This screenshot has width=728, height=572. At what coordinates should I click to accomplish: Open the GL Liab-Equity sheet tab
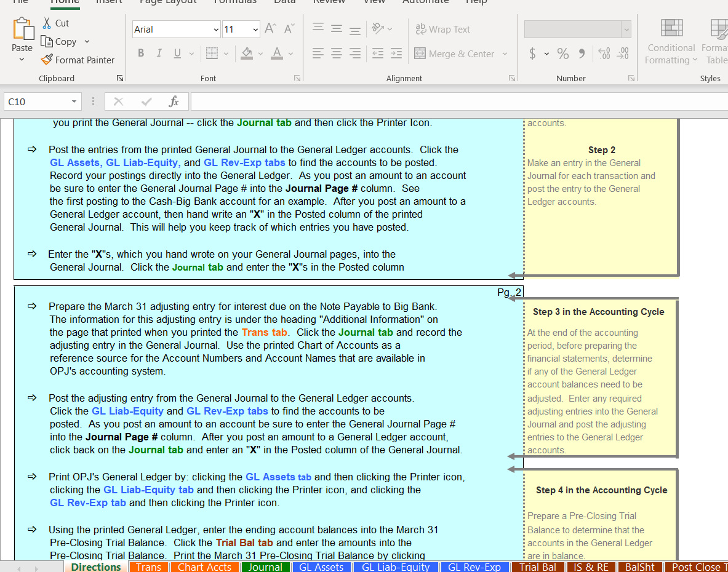396,567
